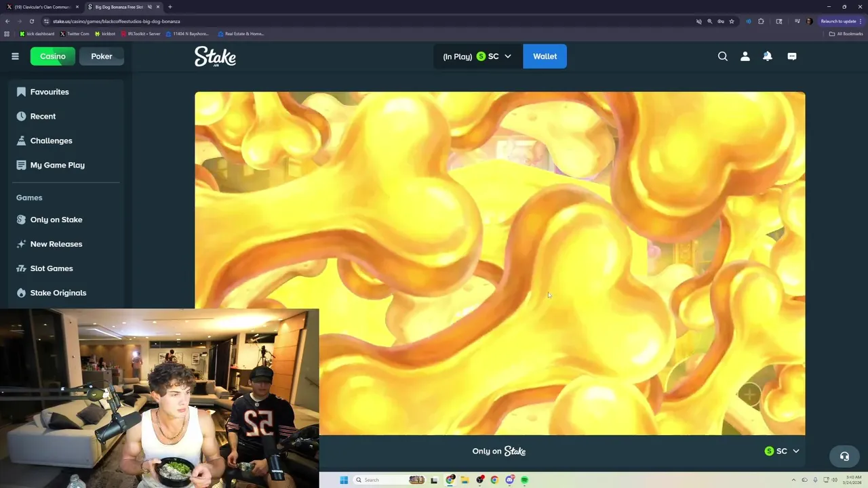
Task: Switch to Clavicular's Clan Community browser tab
Action: pyautogui.click(x=43, y=7)
